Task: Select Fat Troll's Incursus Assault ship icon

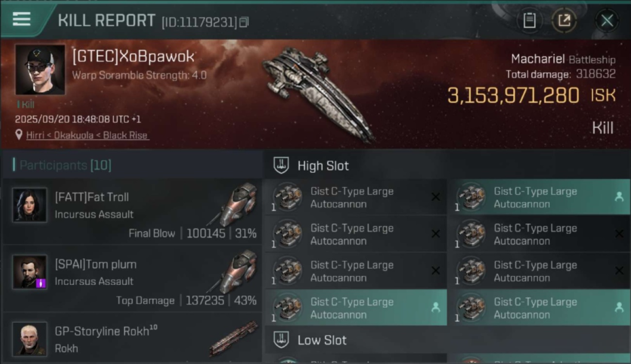Action: tap(238, 204)
